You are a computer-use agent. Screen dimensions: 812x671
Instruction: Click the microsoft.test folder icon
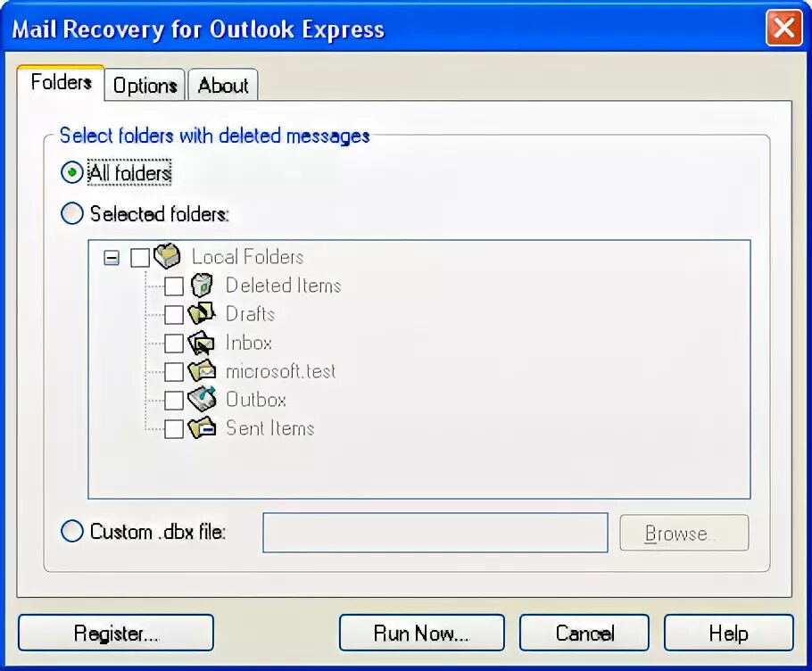click(x=202, y=370)
